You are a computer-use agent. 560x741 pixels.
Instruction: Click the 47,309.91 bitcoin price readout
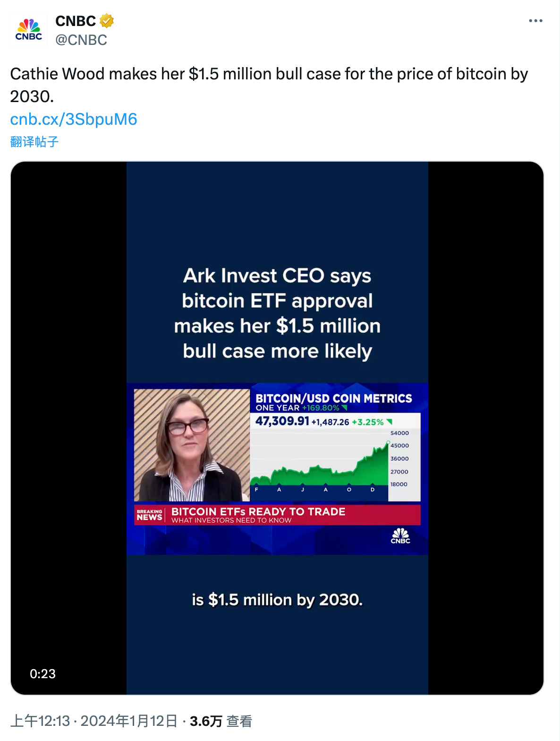[x=282, y=421]
